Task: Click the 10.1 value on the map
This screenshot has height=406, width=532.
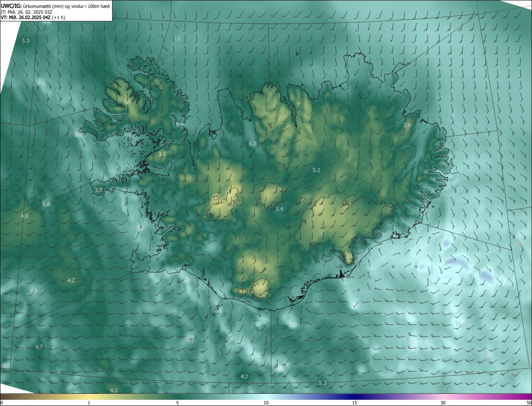Action: pos(414,342)
